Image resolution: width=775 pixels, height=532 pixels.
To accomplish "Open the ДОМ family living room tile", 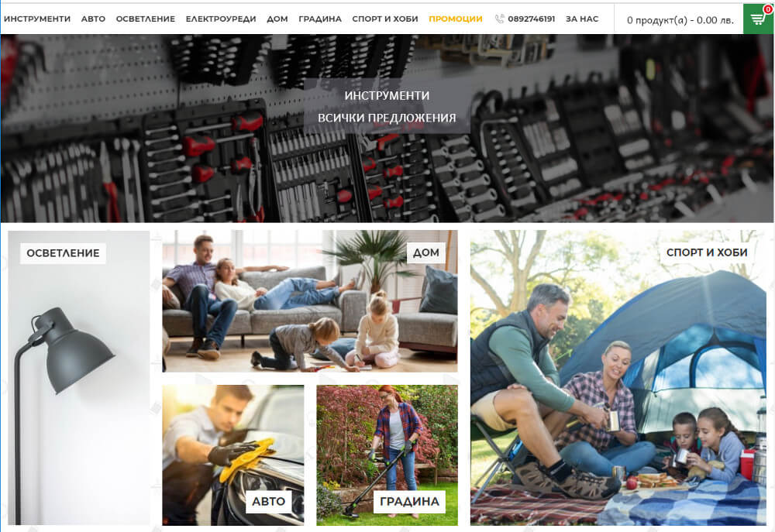I will [x=310, y=300].
